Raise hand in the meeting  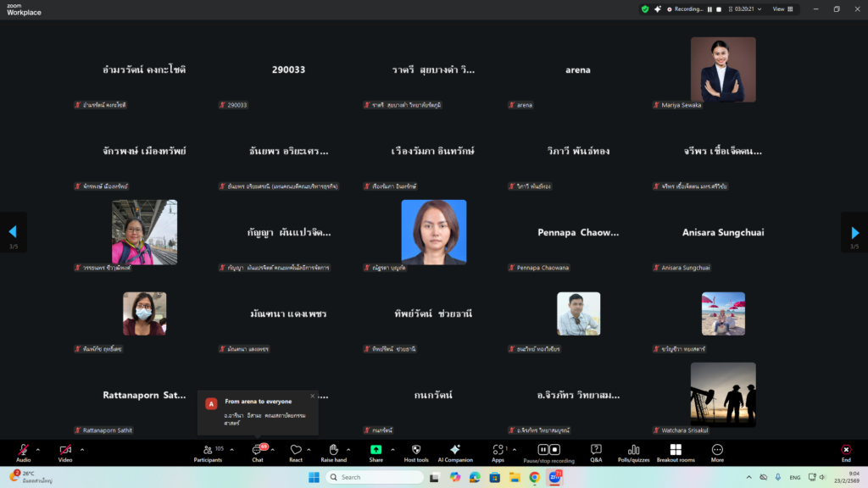click(x=334, y=452)
